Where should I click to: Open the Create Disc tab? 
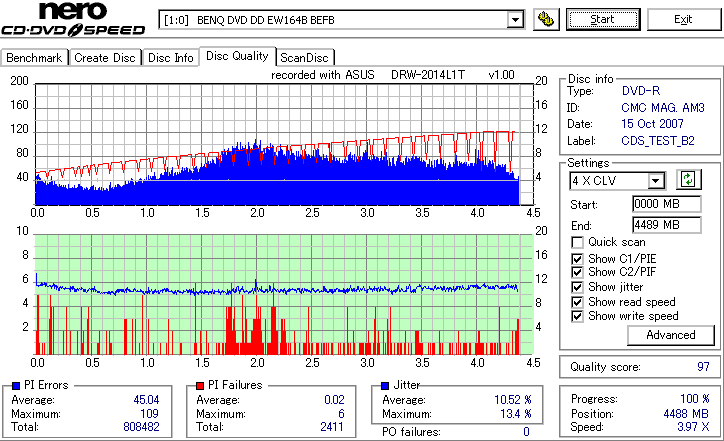point(105,58)
